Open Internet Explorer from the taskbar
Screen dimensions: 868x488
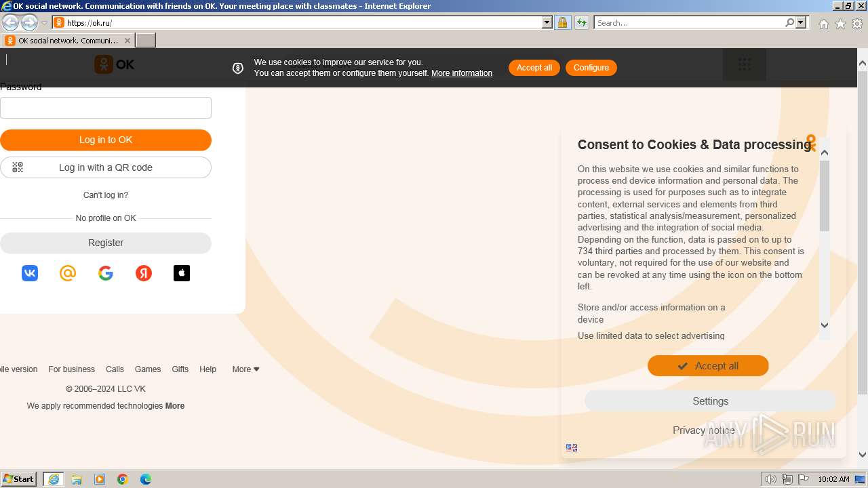(54, 479)
